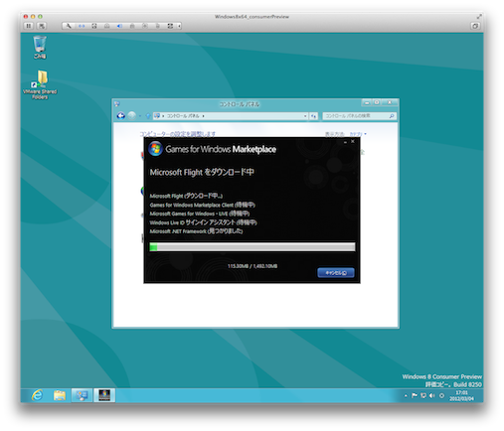Click the Games for Windows Marketplace orb logo

click(x=155, y=149)
